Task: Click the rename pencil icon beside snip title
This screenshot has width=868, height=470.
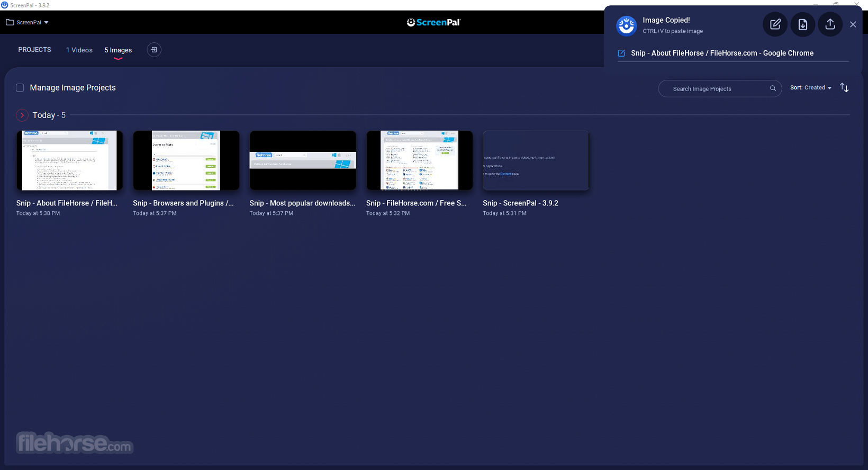Action: (x=621, y=53)
